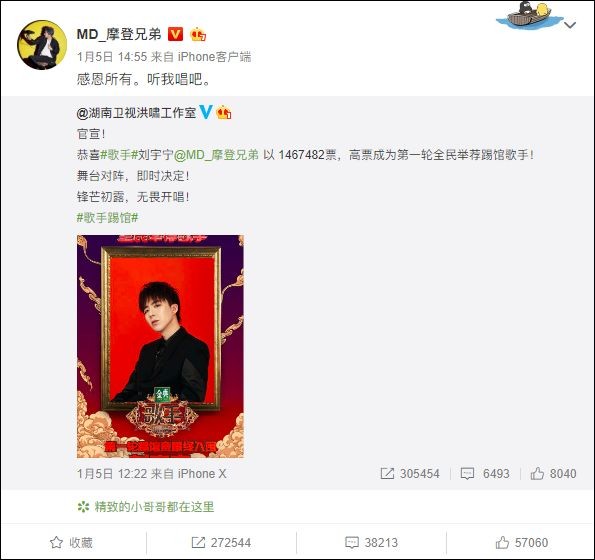Click the 1月5日 14:55 post timestamp
The image size is (595, 560).
click(112, 57)
